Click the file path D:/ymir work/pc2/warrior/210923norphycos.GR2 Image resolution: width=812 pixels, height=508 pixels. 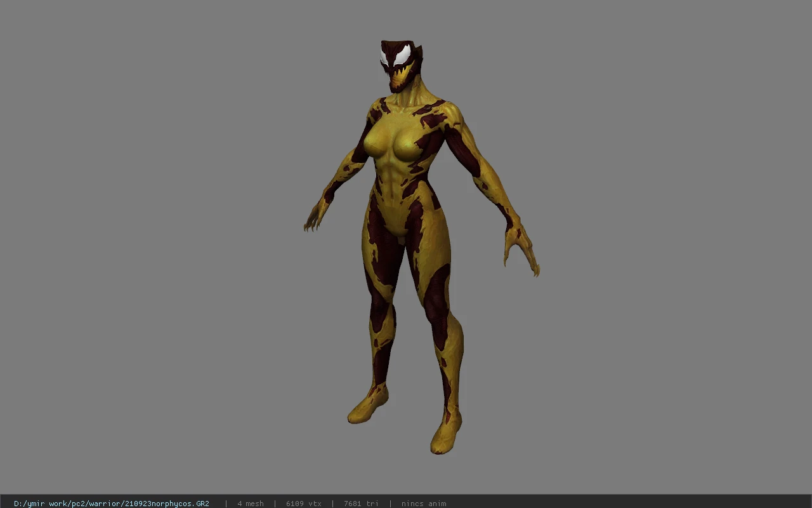pos(112,504)
